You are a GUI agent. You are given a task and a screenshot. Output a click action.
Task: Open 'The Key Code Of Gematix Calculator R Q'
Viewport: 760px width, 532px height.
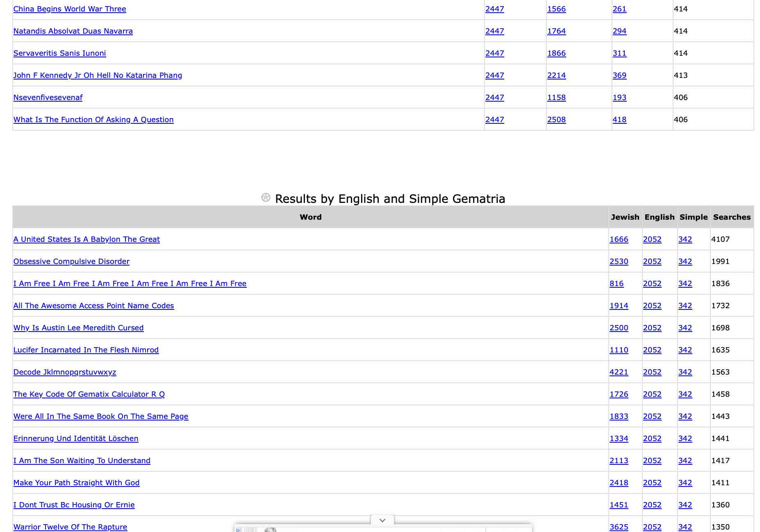point(89,394)
